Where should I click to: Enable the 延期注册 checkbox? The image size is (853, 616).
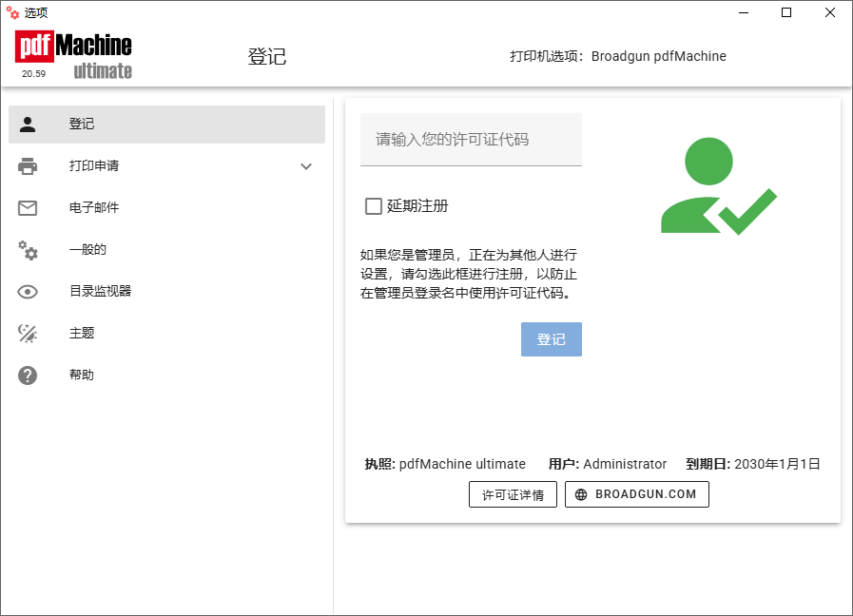[x=373, y=206]
